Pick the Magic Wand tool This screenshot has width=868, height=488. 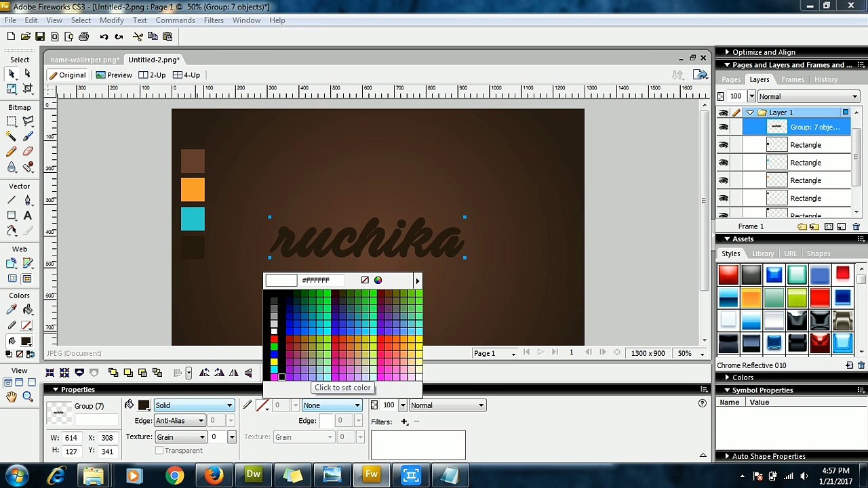pos(12,136)
